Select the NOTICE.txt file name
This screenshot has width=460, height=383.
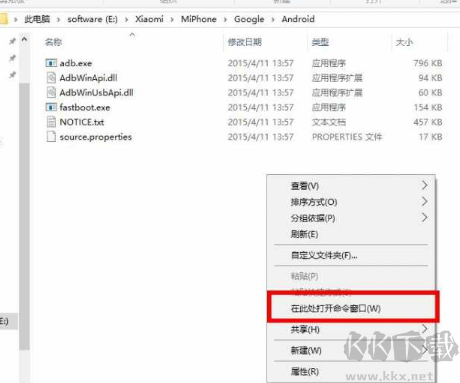tap(82, 122)
